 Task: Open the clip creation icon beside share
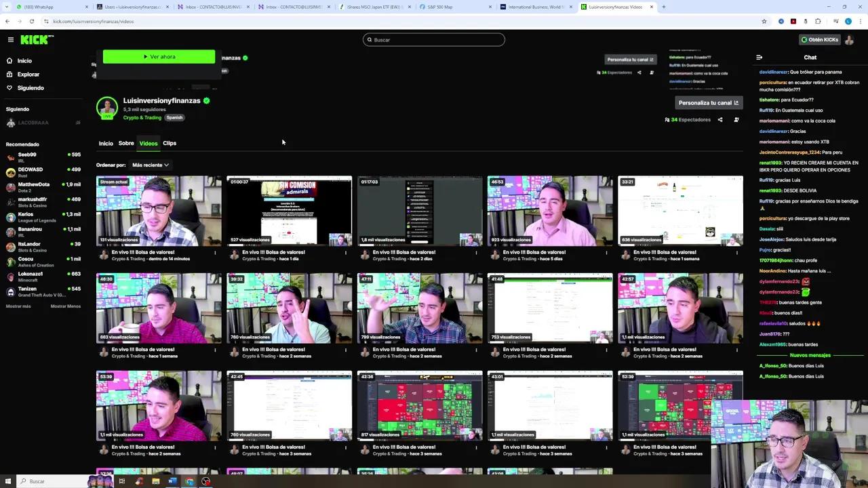(736, 119)
